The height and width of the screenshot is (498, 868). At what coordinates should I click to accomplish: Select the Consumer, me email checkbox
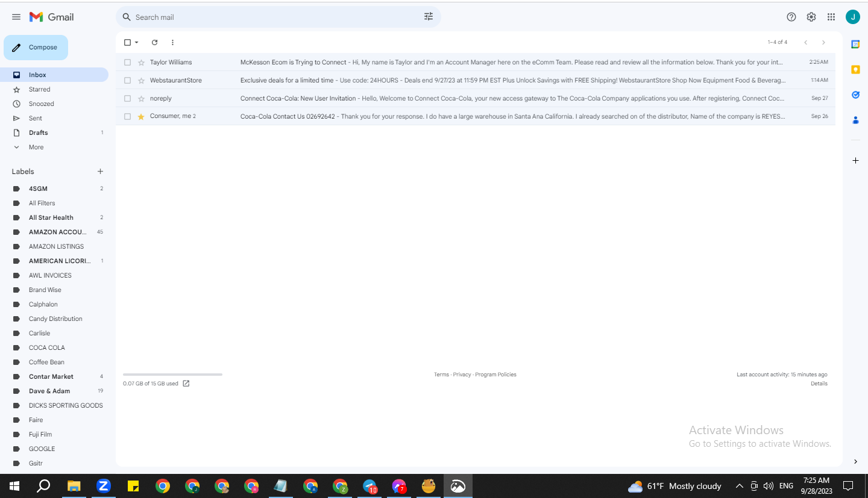pyautogui.click(x=127, y=116)
